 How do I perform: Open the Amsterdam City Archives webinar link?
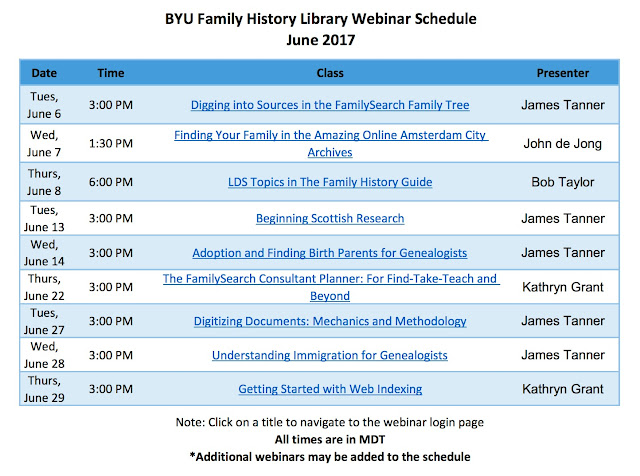coord(331,143)
